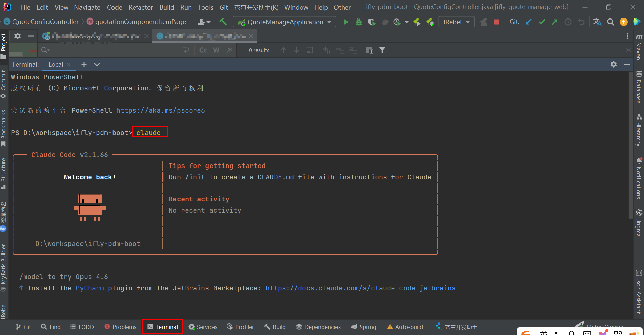Toggle multiline search results view icon
This screenshot has height=335, width=644.
click(x=369, y=50)
